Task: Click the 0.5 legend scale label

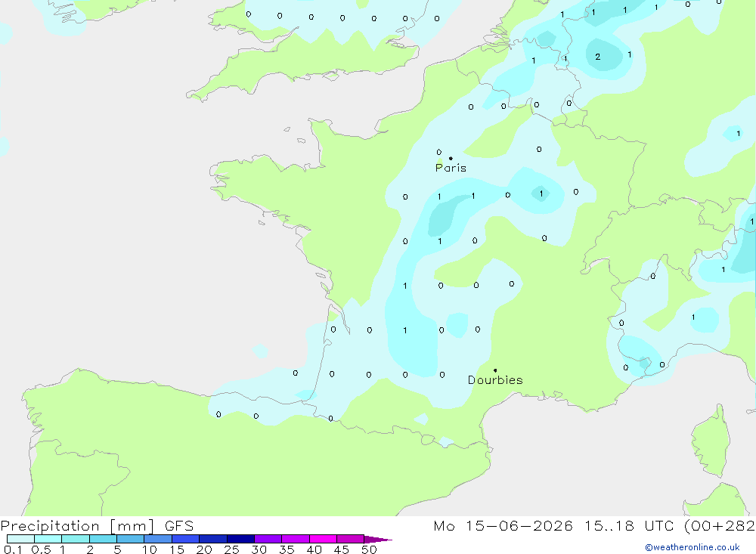Action: click(41, 549)
